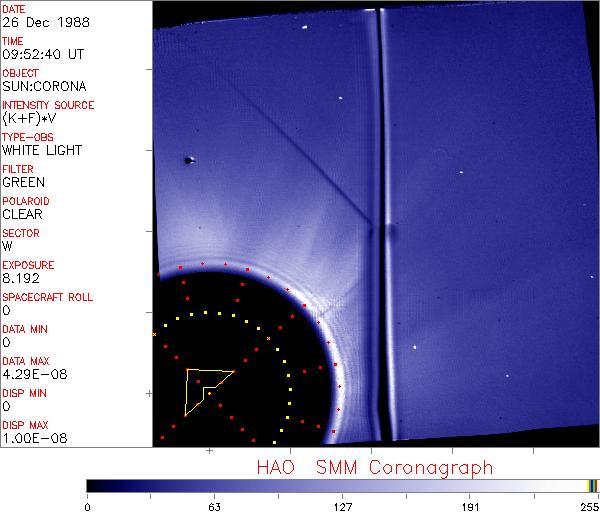Click the EXPOSURE label
This screenshot has height=512, width=600.
[x=28, y=265]
